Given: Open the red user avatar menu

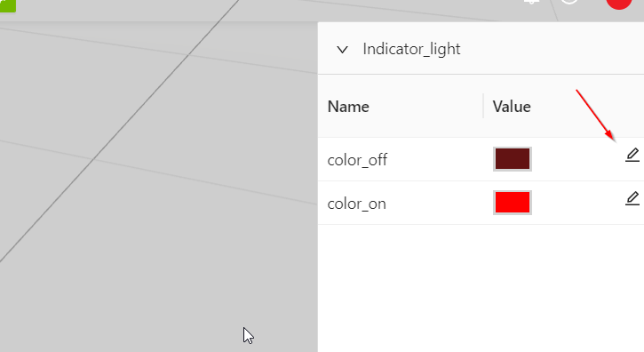Looking at the screenshot, I should (x=619, y=4).
